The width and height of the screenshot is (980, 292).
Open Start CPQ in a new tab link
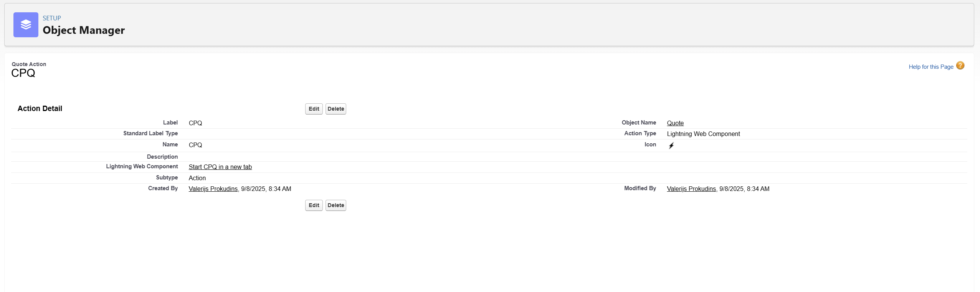coord(220,167)
